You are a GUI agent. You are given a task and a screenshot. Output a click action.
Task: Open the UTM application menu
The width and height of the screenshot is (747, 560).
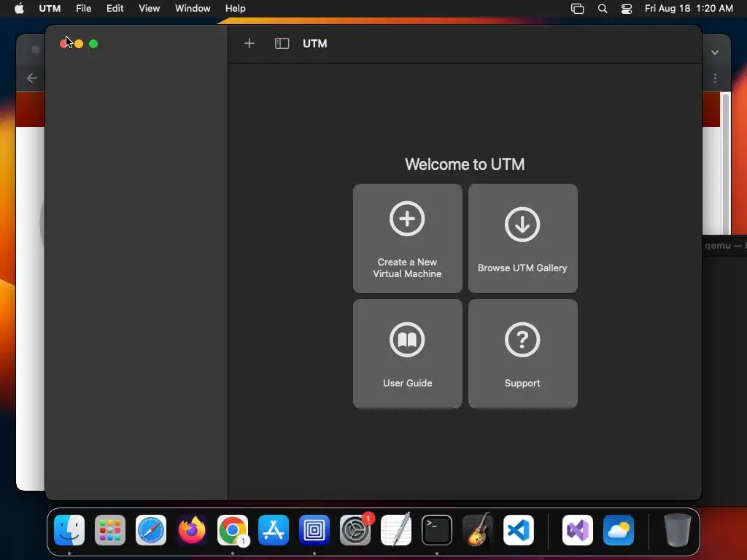(50, 9)
